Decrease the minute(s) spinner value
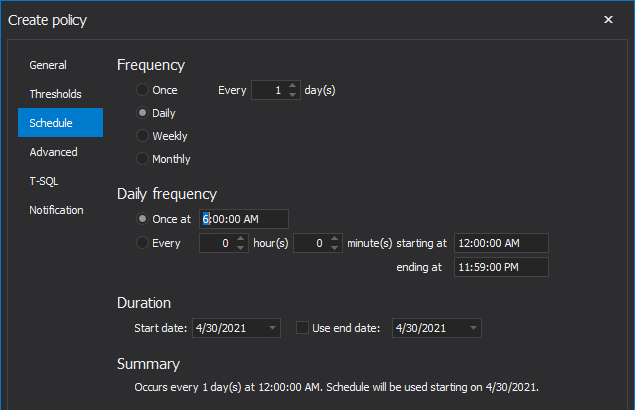 tap(335, 248)
